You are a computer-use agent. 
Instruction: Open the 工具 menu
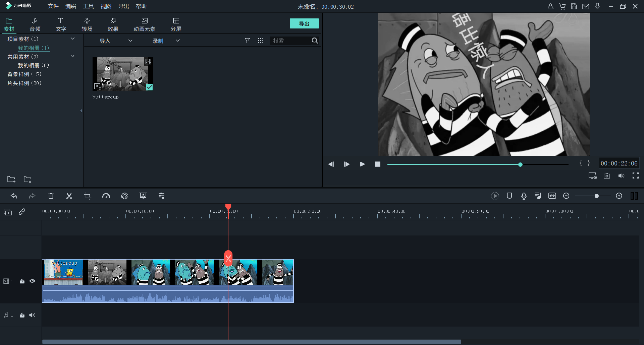[88, 6]
